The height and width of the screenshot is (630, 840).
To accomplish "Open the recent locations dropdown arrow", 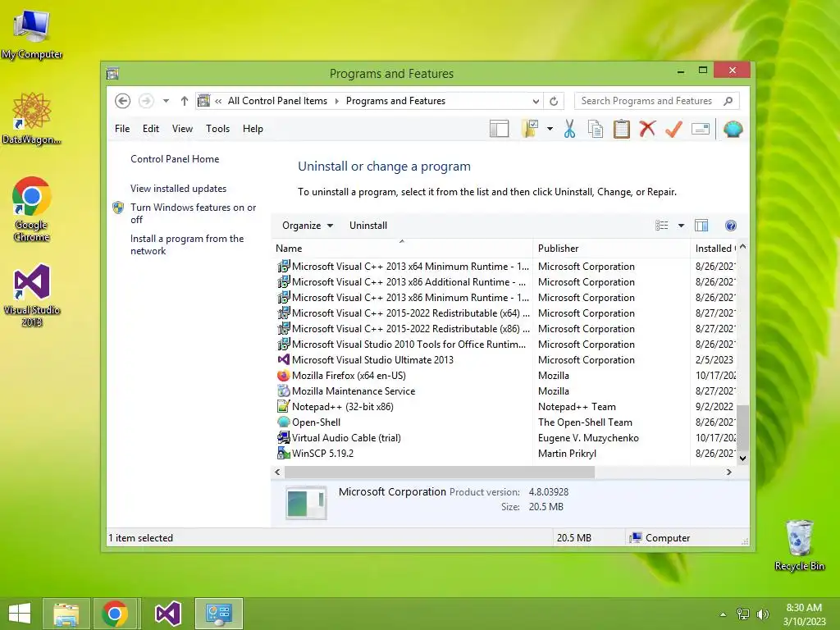I will click(166, 101).
